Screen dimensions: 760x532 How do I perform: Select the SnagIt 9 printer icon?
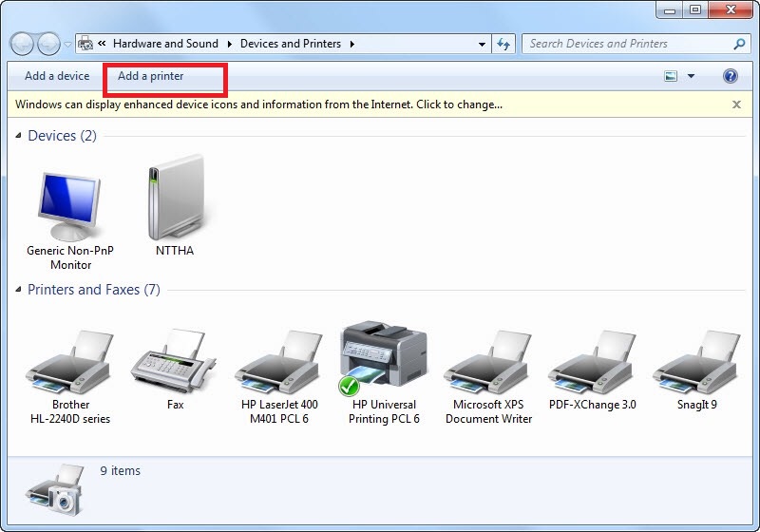coord(697,361)
